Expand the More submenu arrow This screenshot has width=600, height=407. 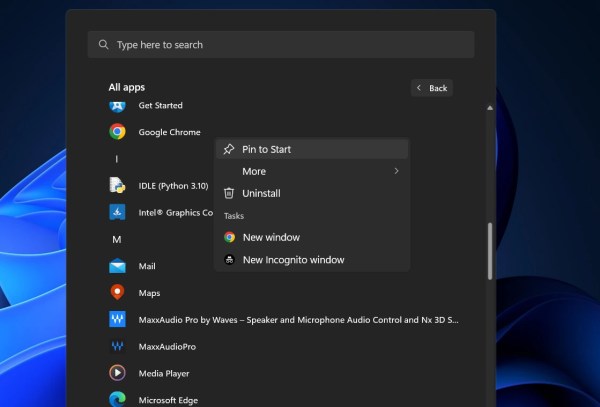point(396,171)
